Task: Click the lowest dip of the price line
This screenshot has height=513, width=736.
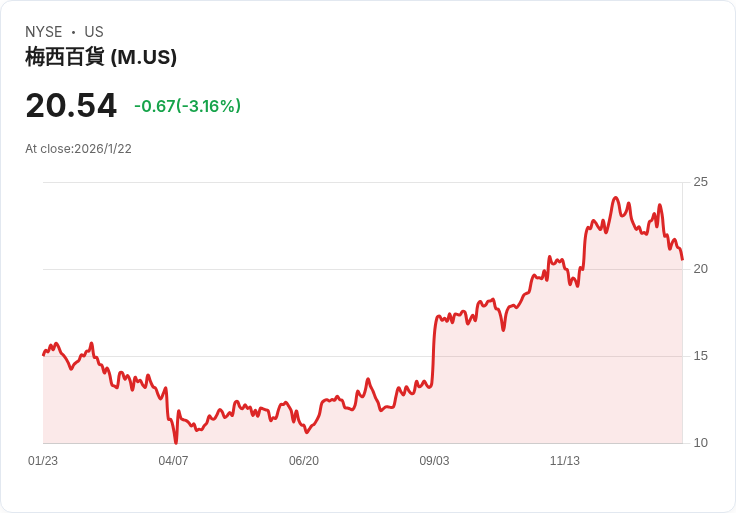Action: [176, 441]
